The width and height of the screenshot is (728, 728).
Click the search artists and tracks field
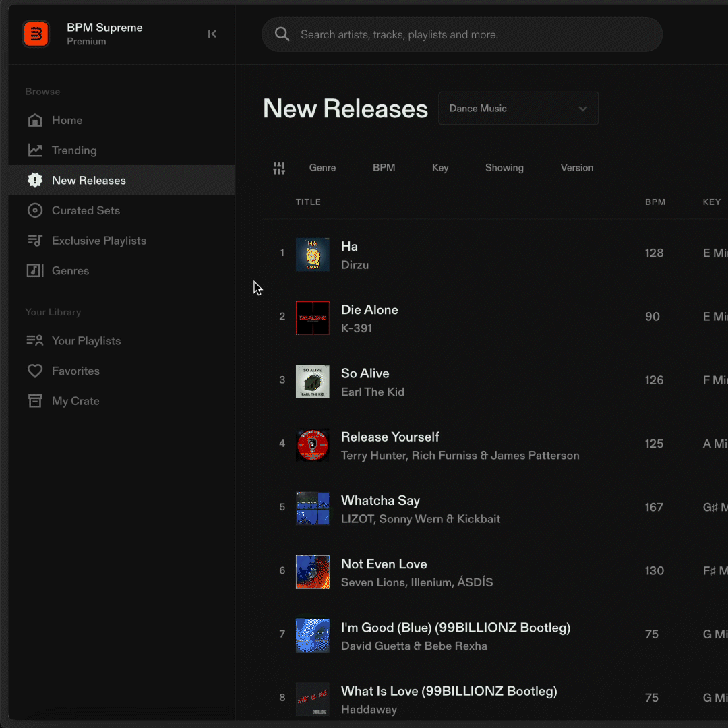462,34
